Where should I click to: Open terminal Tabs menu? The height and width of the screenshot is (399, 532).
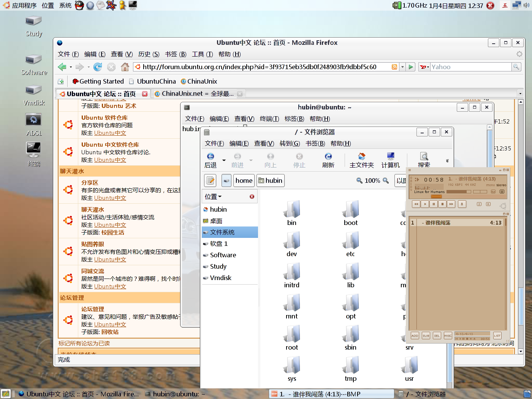[294, 119]
